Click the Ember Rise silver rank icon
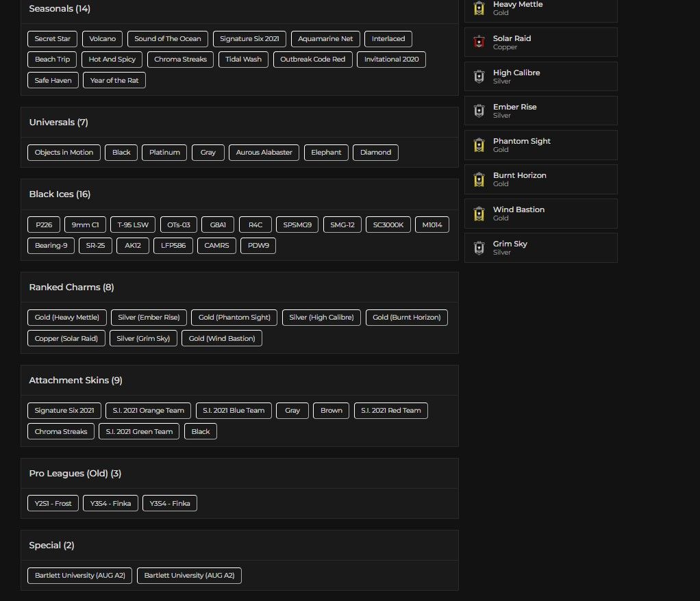The height and width of the screenshot is (601, 700). [479, 111]
